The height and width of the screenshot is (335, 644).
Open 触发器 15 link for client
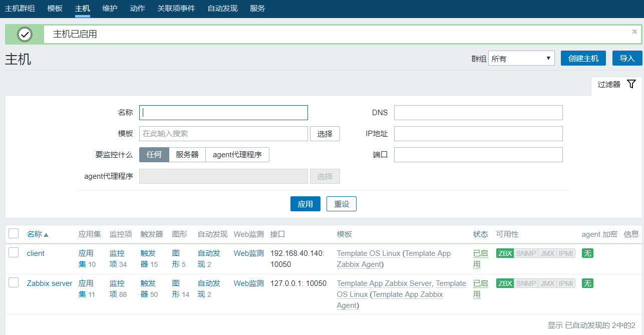pyautogui.click(x=149, y=259)
